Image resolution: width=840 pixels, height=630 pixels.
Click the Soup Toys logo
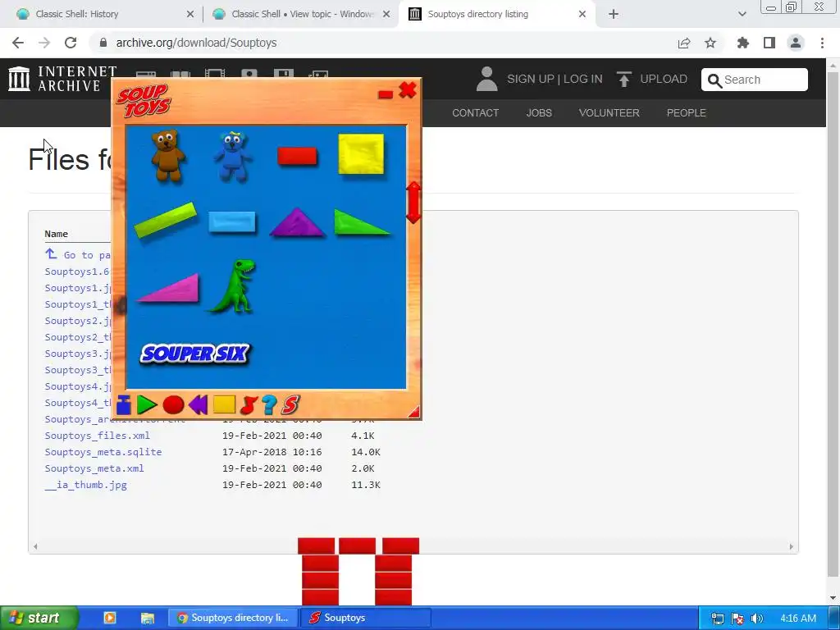coord(144,100)
